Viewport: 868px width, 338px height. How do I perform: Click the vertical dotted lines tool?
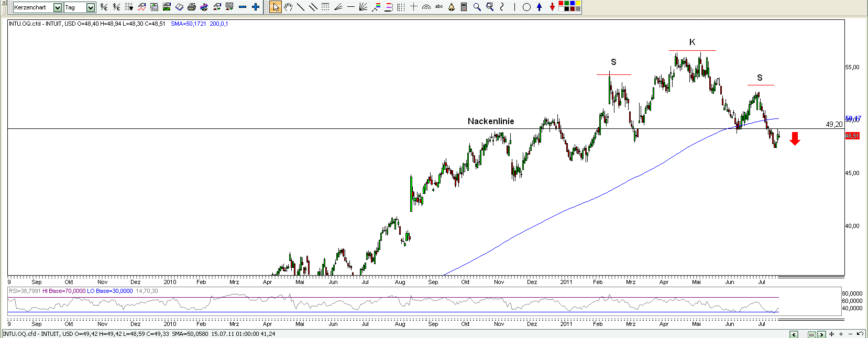coord(401,7)
